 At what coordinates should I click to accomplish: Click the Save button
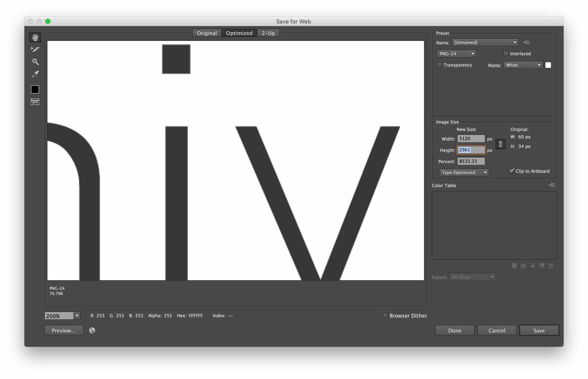click(x=539, y=330)
